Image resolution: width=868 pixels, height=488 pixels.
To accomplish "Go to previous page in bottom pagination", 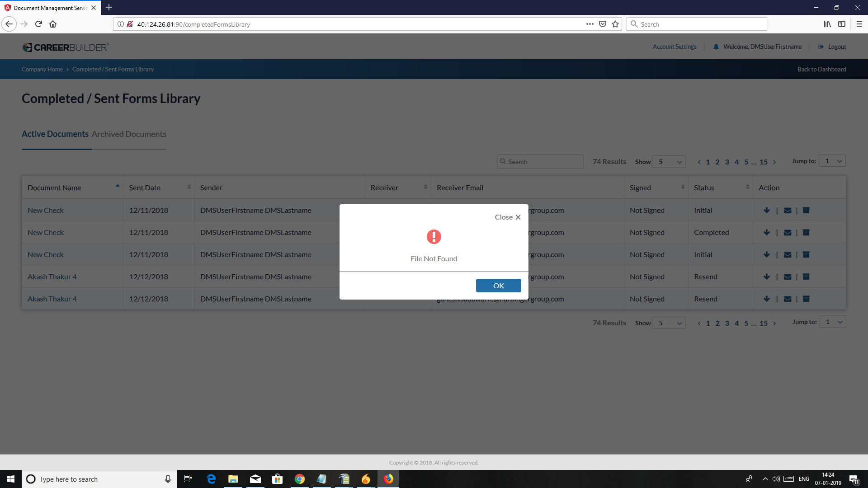I will (x=699, y=324).
